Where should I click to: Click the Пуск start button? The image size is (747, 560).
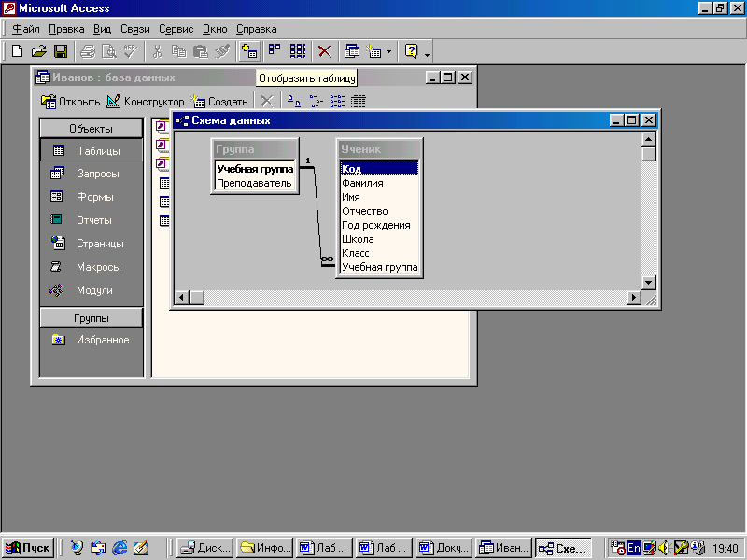tap(28, 548)
